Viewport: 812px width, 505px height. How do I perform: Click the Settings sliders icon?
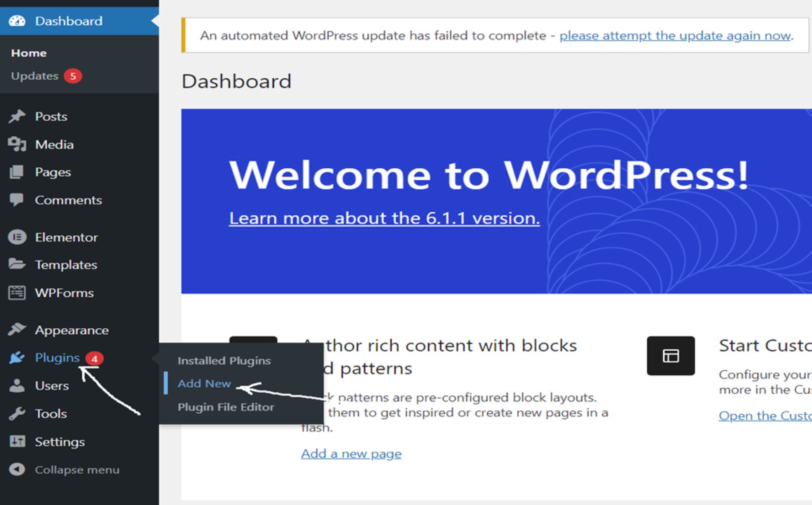[17, 441]
